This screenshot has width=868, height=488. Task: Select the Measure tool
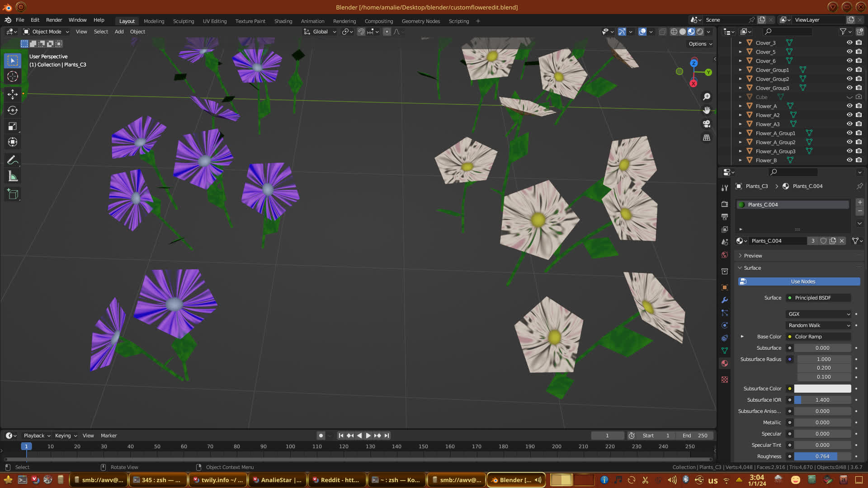click(13, 177)
